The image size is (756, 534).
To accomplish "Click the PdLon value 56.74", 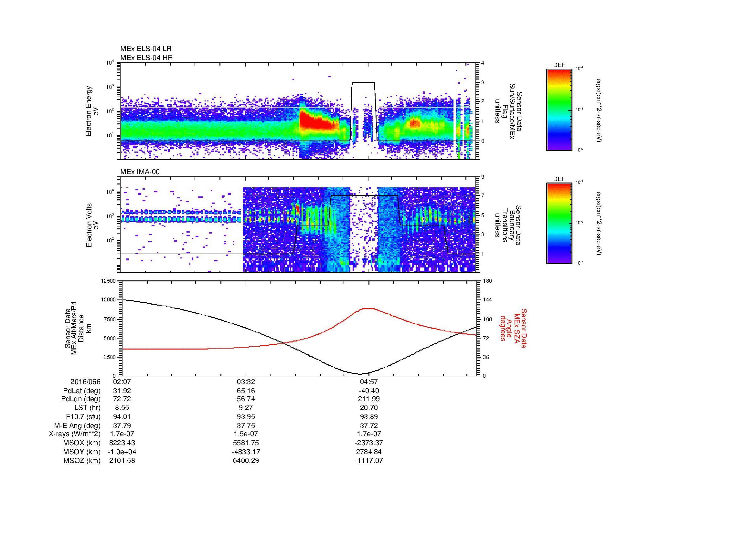I will pyautogui.click(x=246, y=399).
